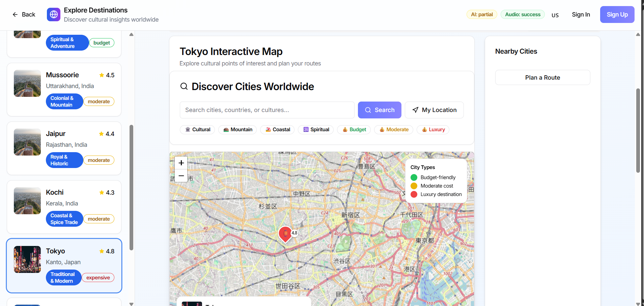Toggle the Spiritual filter chip
Image resolution: width=644 pixels, height=306 pixels.
(316, 130)
